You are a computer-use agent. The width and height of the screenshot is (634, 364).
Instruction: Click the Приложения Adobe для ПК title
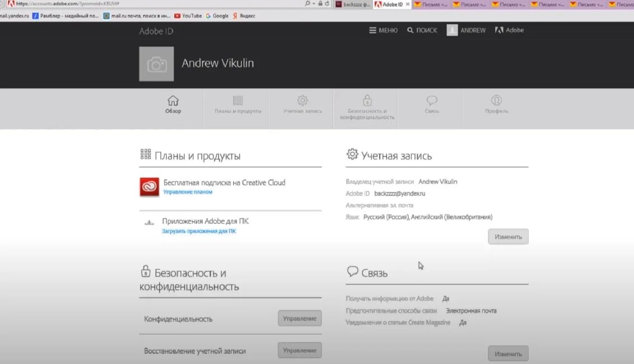click(206, 221)
